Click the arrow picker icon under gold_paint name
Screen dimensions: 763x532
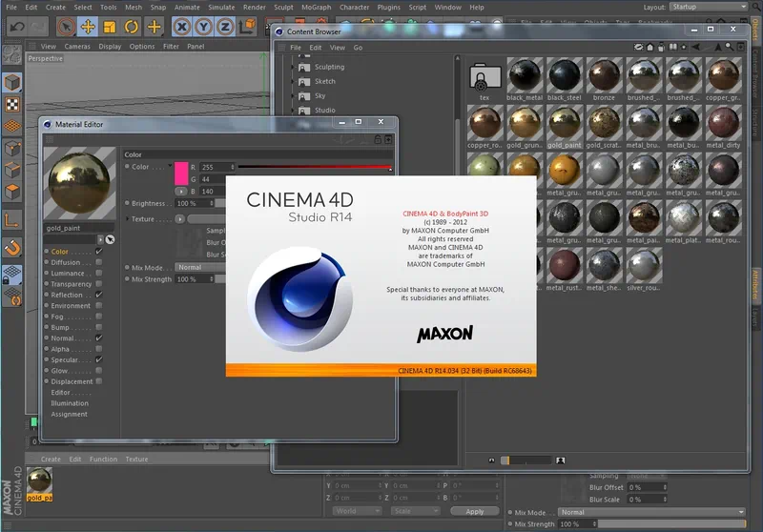coord(111,239)
